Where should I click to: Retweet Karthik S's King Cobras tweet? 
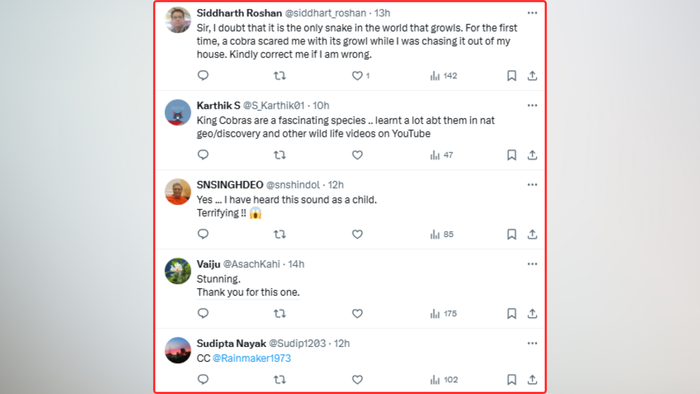point(280,155)
